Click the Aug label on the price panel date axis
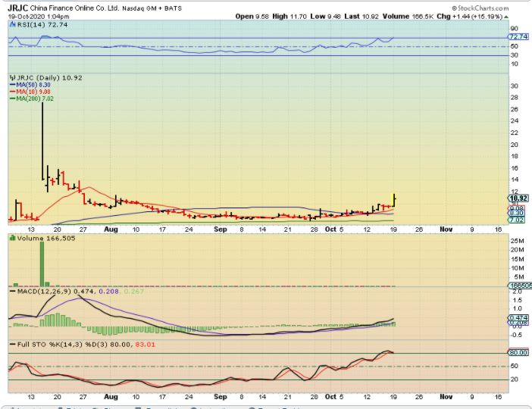The height and width of the screenshot is (409, 532). click(111, 229)
